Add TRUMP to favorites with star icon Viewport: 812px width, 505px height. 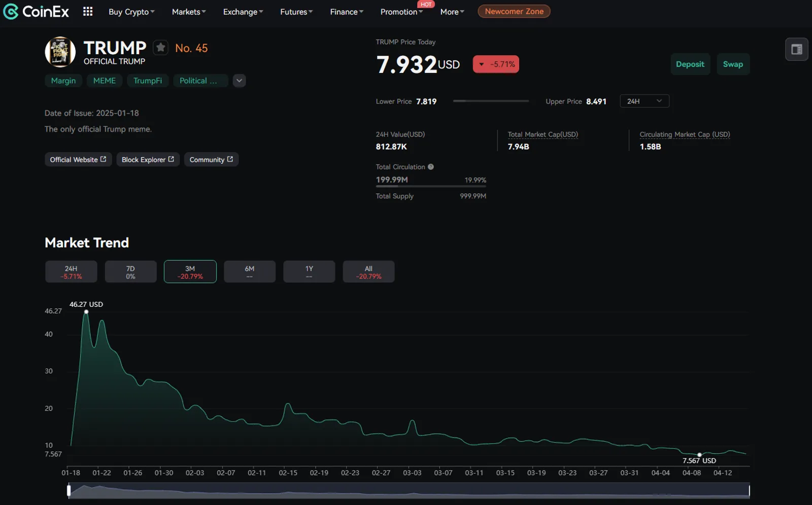[x=161, y=48]
